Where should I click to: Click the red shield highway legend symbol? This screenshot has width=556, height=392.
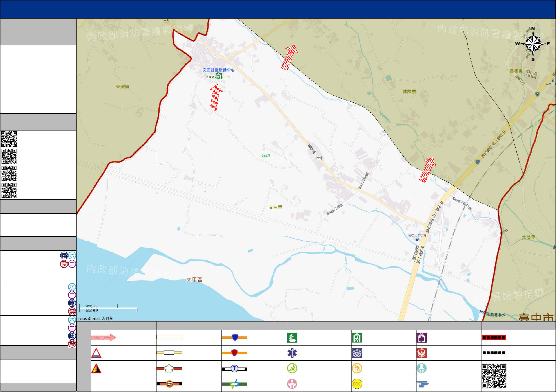234,352
